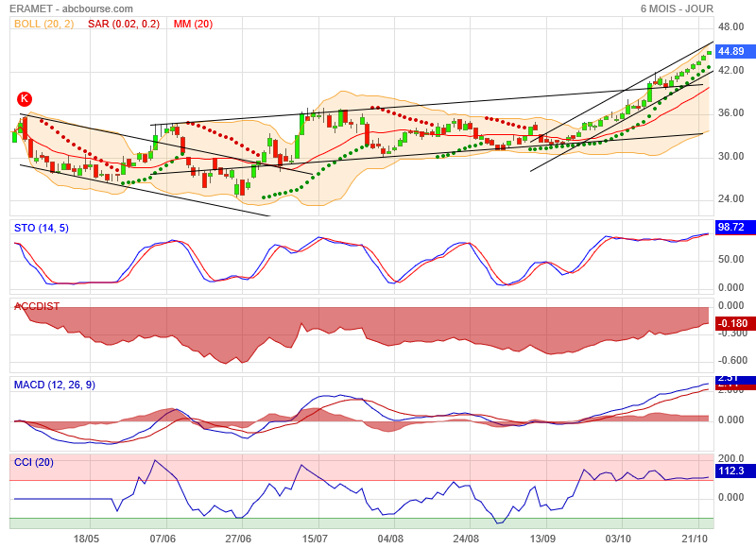Viewport: 756px width, 548px height.
Task: Click the 21/10 date on the axis
Action: click(x=695, y=539)
